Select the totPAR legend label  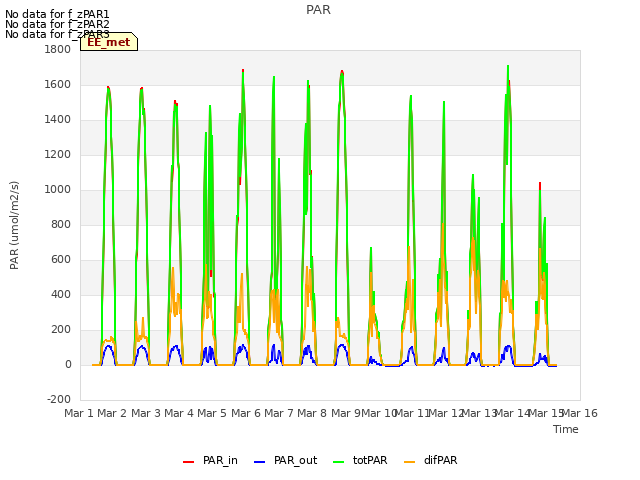(x=370, y=460)
